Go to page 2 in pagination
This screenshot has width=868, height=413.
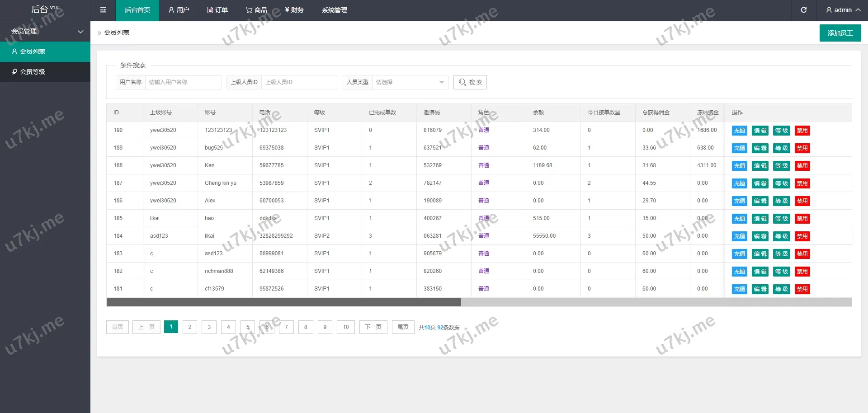190,327
